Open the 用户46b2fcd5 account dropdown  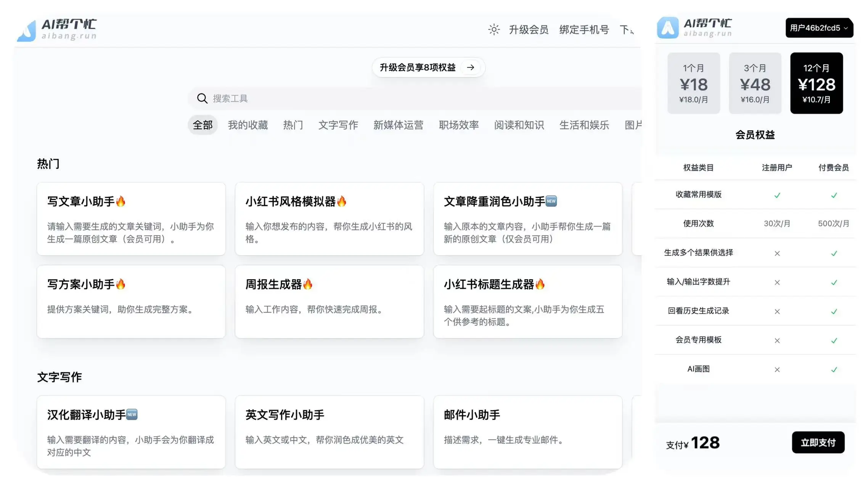click(819, 28)
